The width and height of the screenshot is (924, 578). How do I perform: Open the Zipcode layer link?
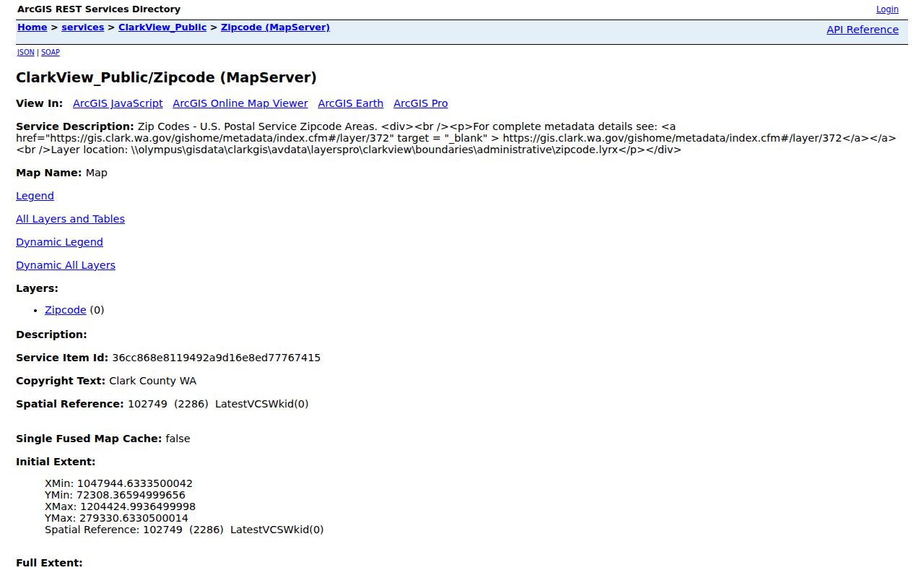pyautogui.click(x=66, y=310)
